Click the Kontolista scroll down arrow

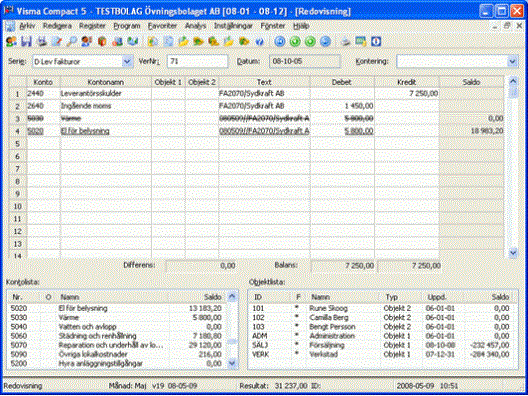coord(233,364)
